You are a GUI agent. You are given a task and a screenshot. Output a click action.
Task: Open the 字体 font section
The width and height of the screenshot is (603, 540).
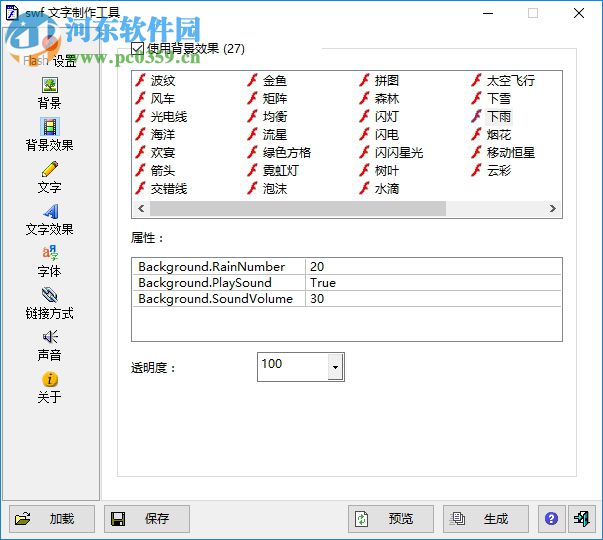[x=50, y=262]
